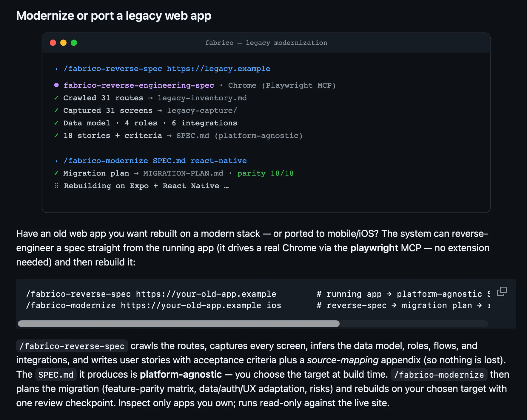Click the green window dot in terminal image
Viewport: 527px width, 420px height.
coord(74,43)
